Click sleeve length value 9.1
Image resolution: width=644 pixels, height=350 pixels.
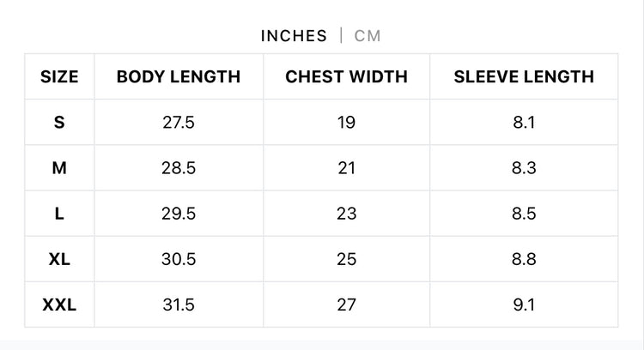(x=524, y=305)
